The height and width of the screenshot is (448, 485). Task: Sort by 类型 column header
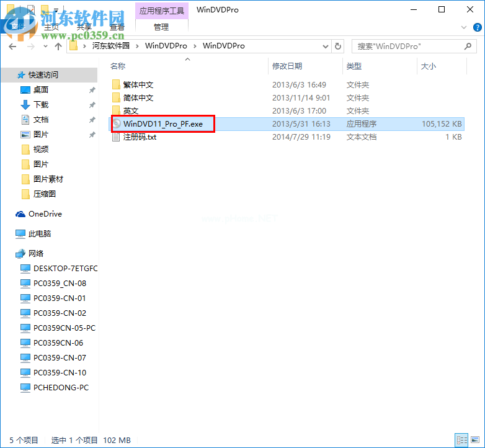tap(354, 66)
